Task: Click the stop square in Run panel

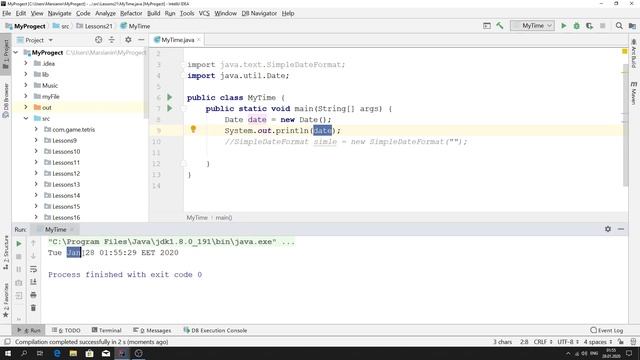Action: click(19, 257)
